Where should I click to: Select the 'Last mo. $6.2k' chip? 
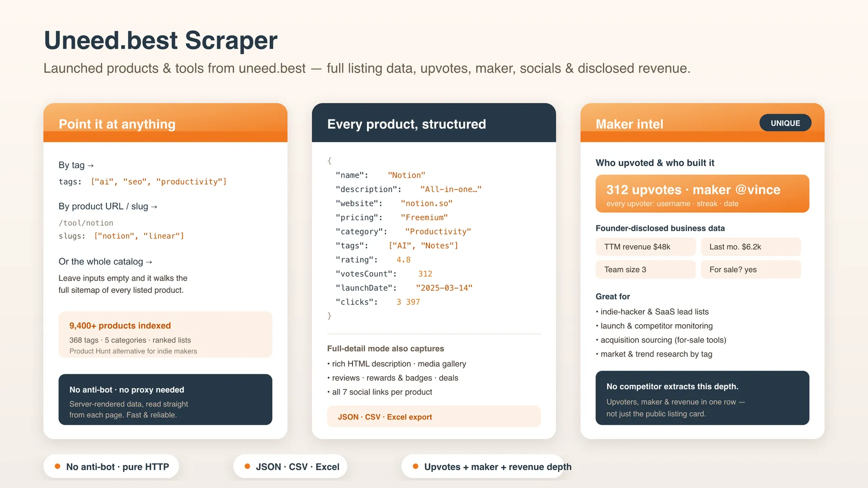(x=751, y=247)
